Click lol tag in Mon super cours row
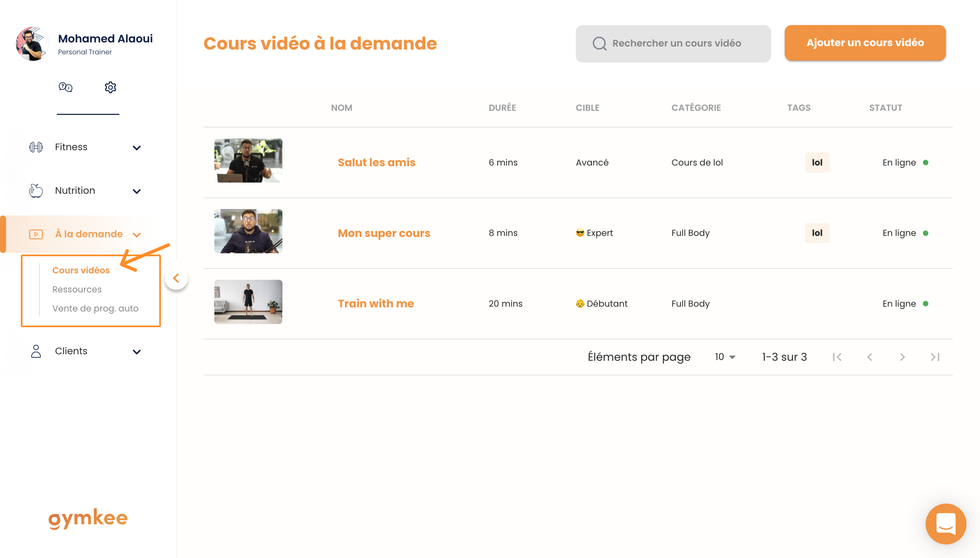Image resolution: width=980 pixels, height=558 pixels. point(817,233)
